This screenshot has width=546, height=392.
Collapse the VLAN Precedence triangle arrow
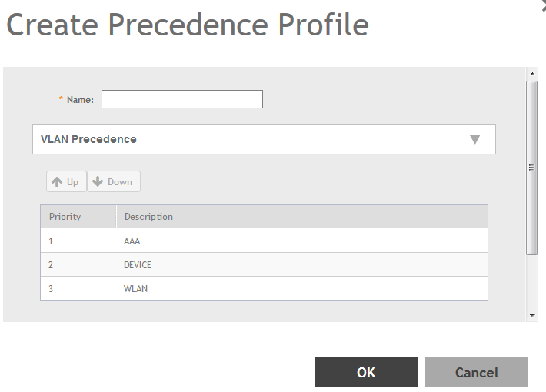coord(474,139)
